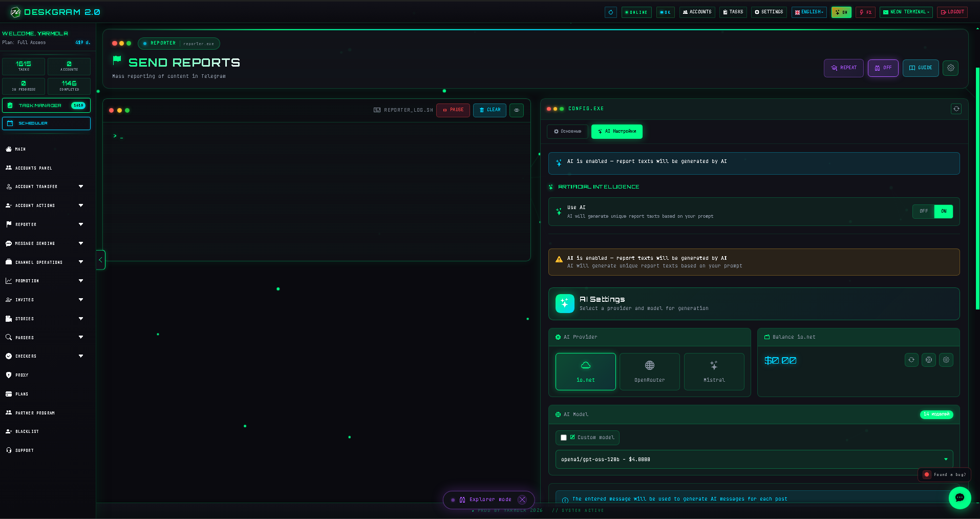
Task: Close the Explorer mode pill
Action: (522, 500)
